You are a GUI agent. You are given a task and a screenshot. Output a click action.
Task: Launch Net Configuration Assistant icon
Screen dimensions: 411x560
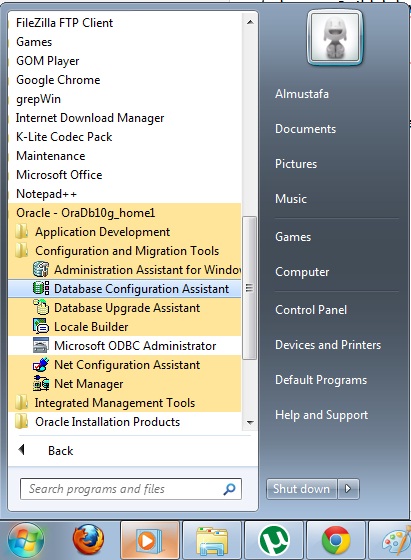tap(41, 364)
